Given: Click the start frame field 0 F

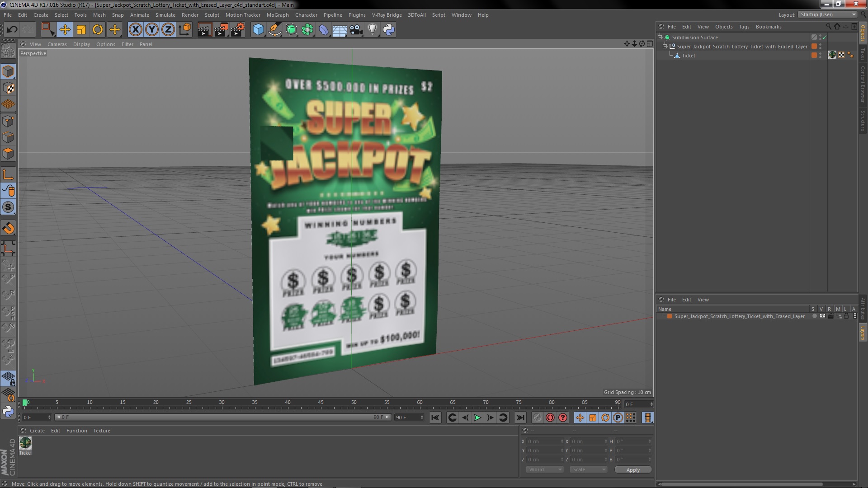Looking at the screenshot, I should click(36, 418).
